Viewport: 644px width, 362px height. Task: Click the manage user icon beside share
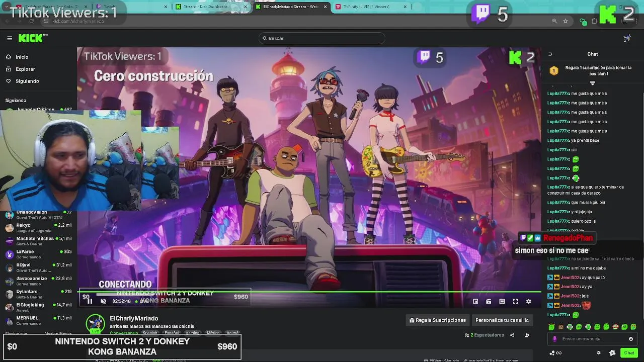(x=527, y=335)
